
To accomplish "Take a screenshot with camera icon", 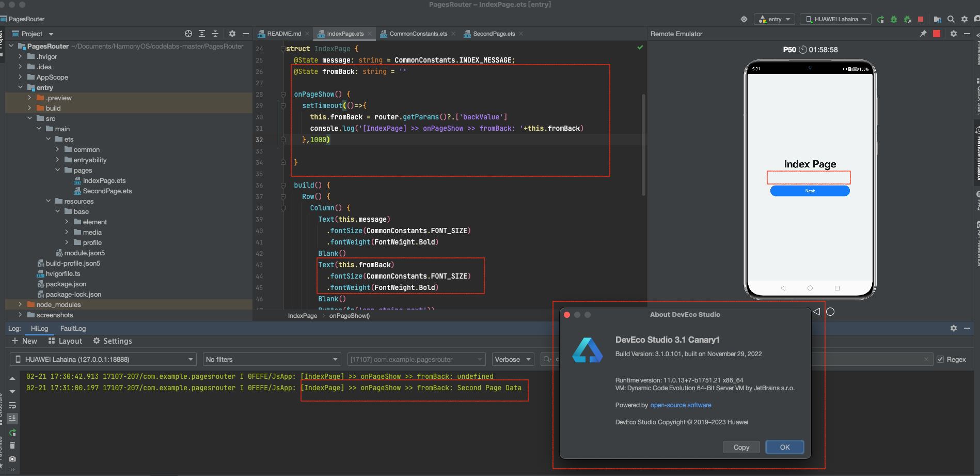I will pyautogui.click(x=12, y=459).
